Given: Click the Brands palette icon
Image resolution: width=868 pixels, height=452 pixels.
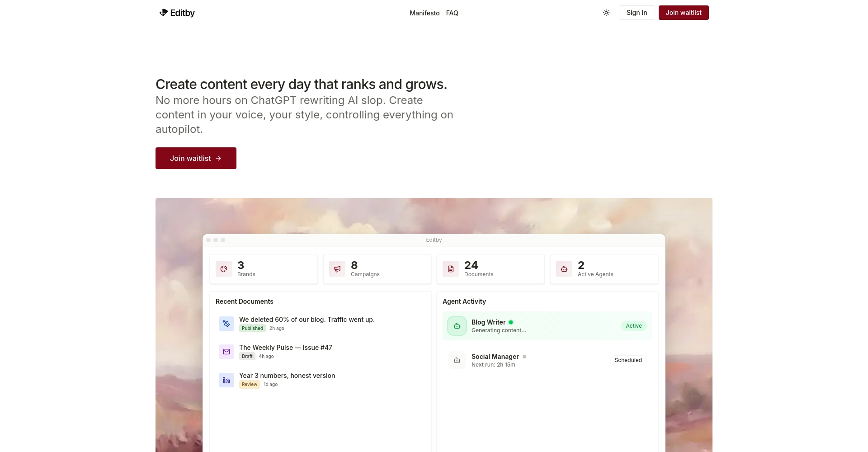Looking at the screenshot, I should (x=224, y=269).
